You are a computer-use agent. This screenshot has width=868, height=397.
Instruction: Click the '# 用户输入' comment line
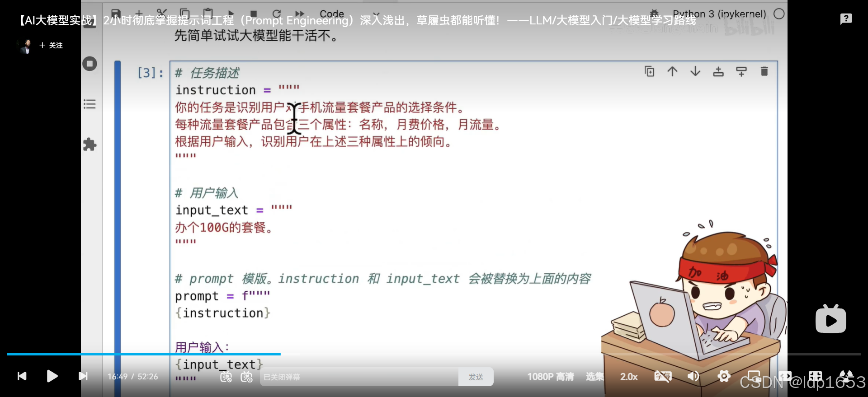pyautogui.click(x=207, y=193)
